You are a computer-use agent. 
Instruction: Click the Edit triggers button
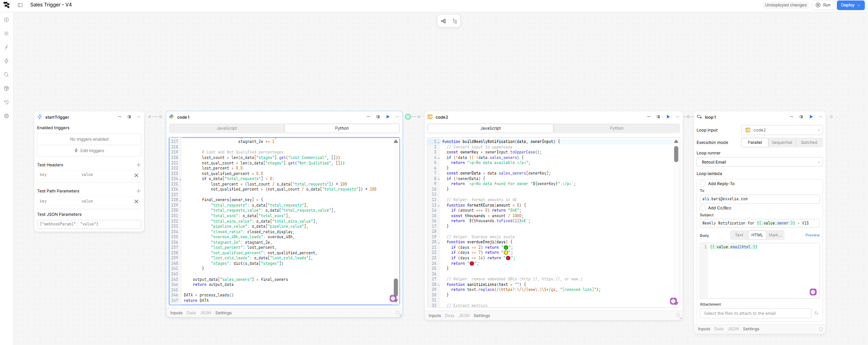point(89,151)
